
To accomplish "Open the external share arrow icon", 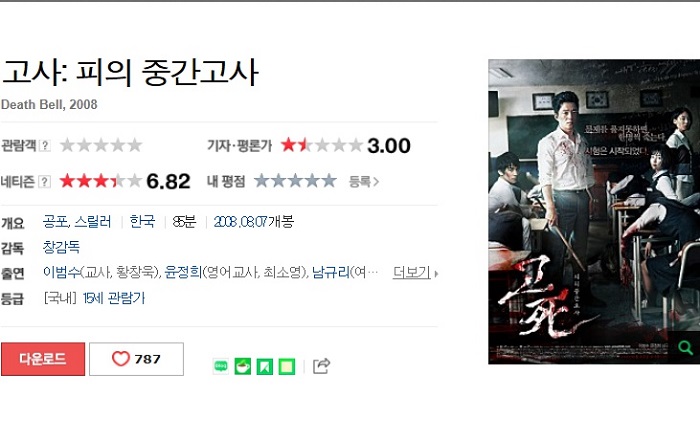I will click(321, 366).
